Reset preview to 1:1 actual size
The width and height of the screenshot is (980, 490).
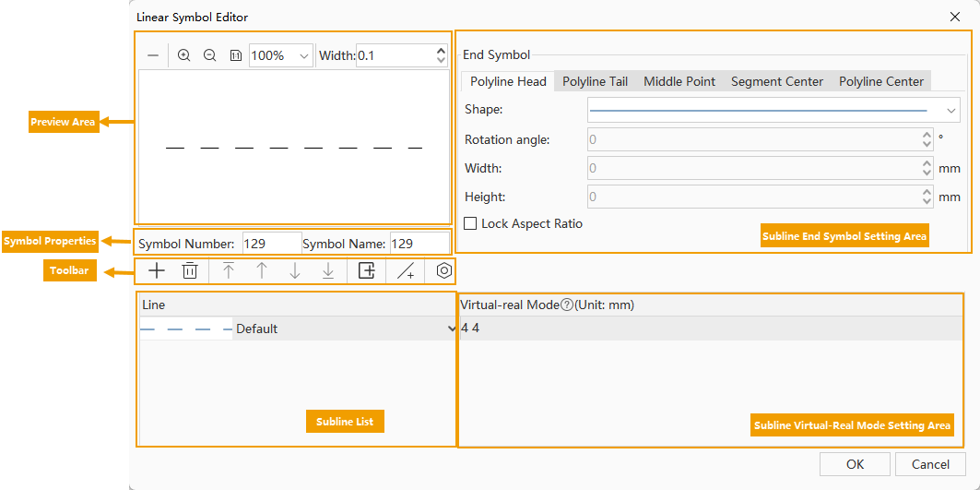235,55
